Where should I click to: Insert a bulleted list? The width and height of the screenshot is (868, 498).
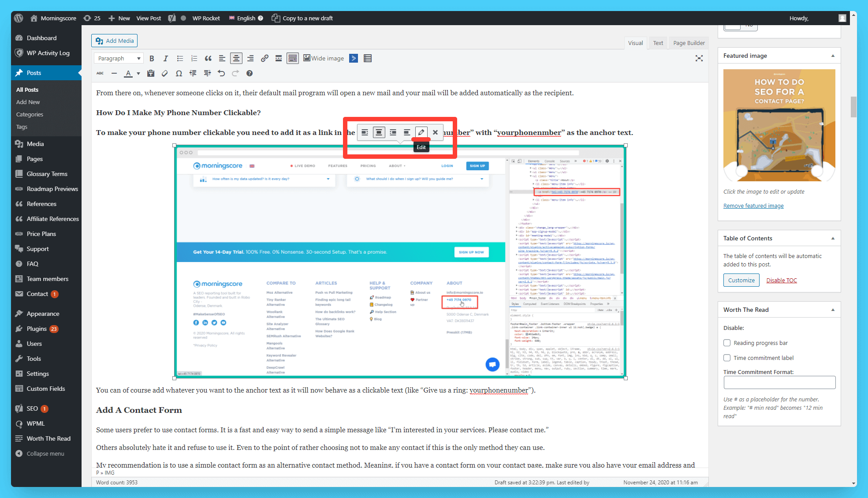[180, 59]
